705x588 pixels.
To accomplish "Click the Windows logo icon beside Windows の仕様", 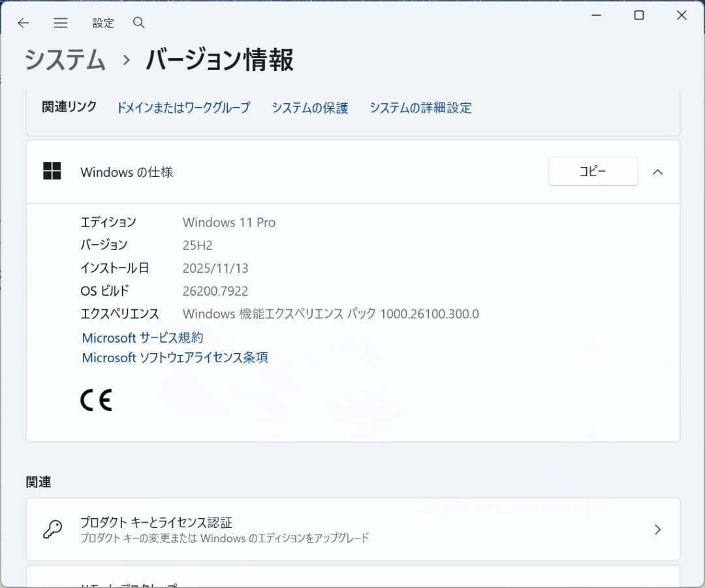I will (52, 171).
